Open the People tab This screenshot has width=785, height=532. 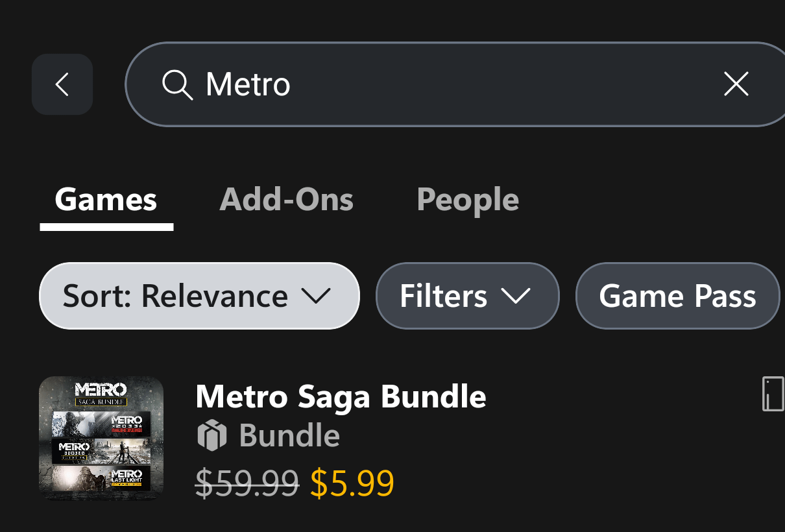[x=467, y=200]
